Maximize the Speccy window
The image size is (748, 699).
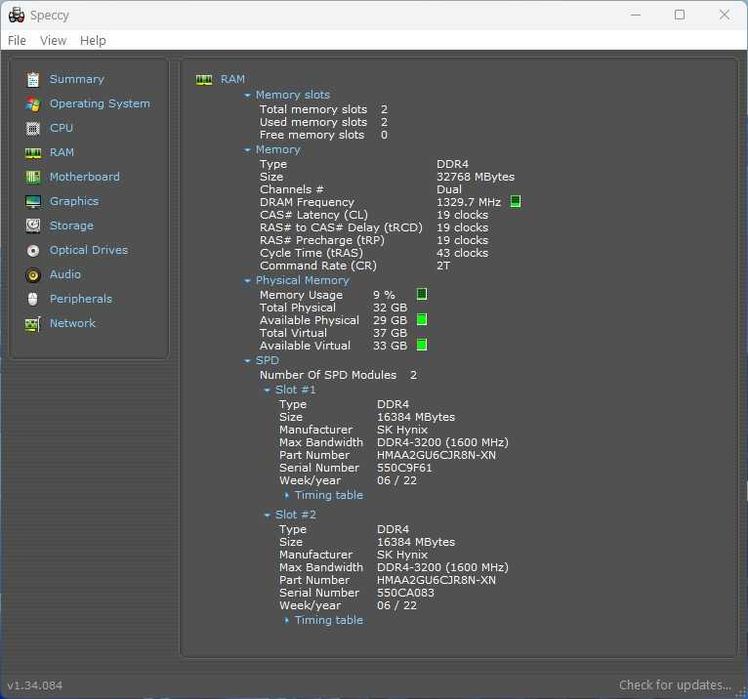coord(679,15)
